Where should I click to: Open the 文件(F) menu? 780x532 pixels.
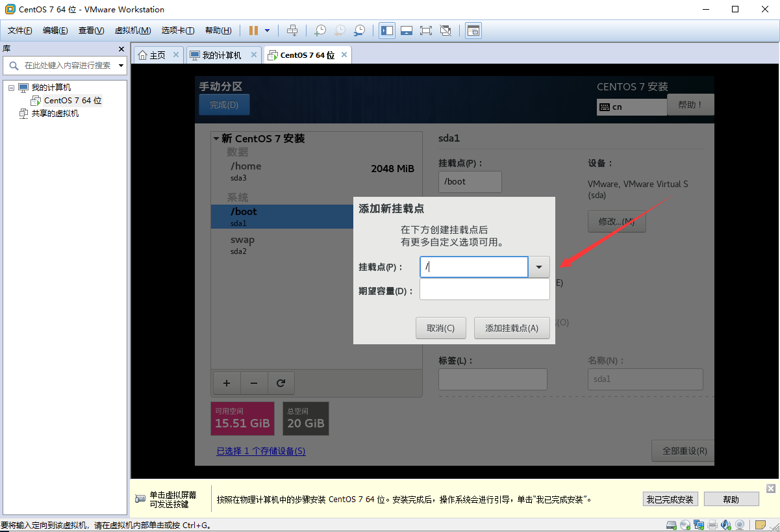click(x=20, y=31)
